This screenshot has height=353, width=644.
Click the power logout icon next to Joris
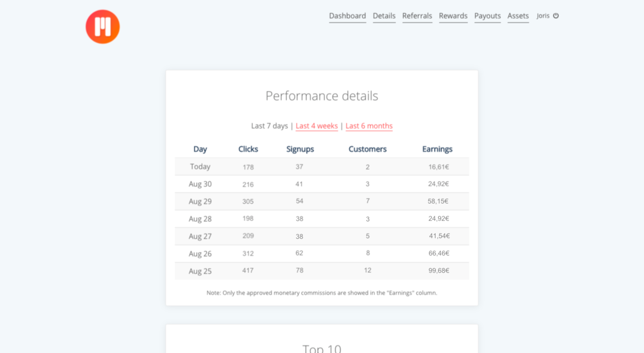pos(556,16)
